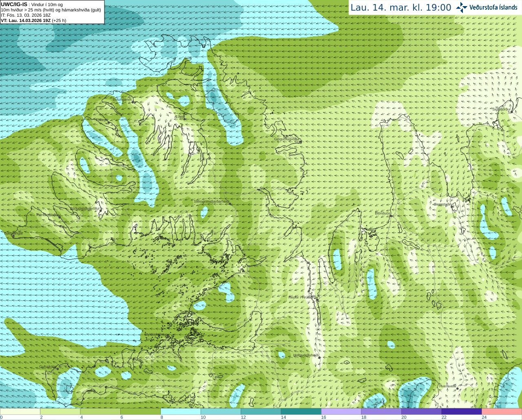
Task: Click the Bíldudalsflugvöllur station label
Action: pos(85,208)
